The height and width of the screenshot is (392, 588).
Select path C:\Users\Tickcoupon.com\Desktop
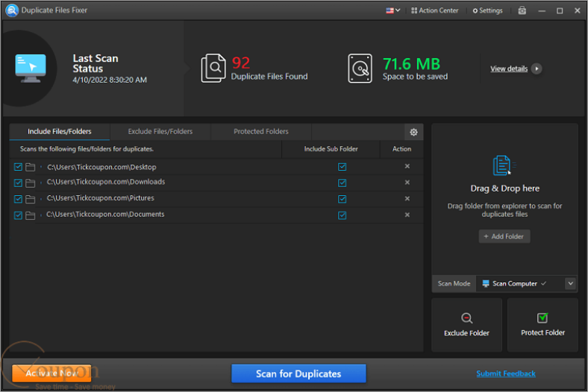click(x=101, y=167)
